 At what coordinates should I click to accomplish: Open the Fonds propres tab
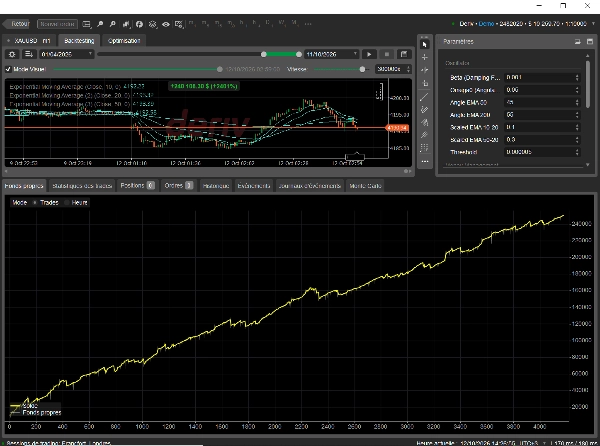(x=24, y=186)
